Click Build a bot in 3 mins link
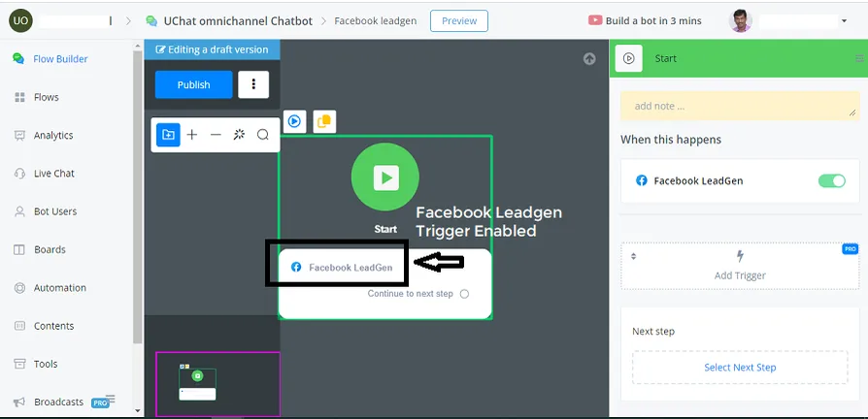This screenshot has width=868, height=419. coord(653,21)
